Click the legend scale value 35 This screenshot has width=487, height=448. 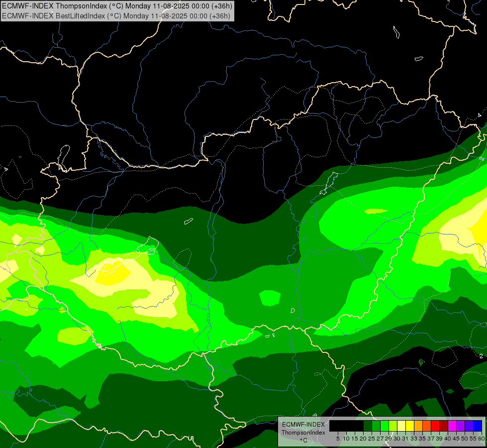pos(422,439)
